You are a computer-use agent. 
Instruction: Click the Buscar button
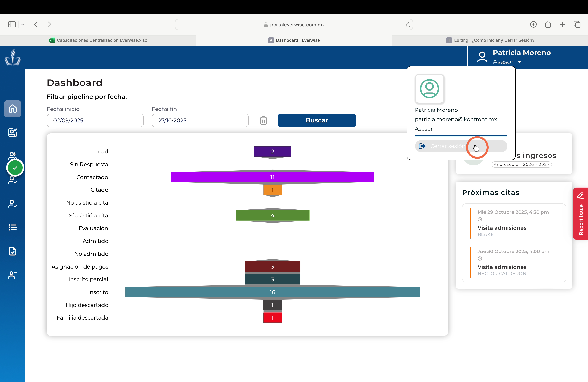coord(317,120)
